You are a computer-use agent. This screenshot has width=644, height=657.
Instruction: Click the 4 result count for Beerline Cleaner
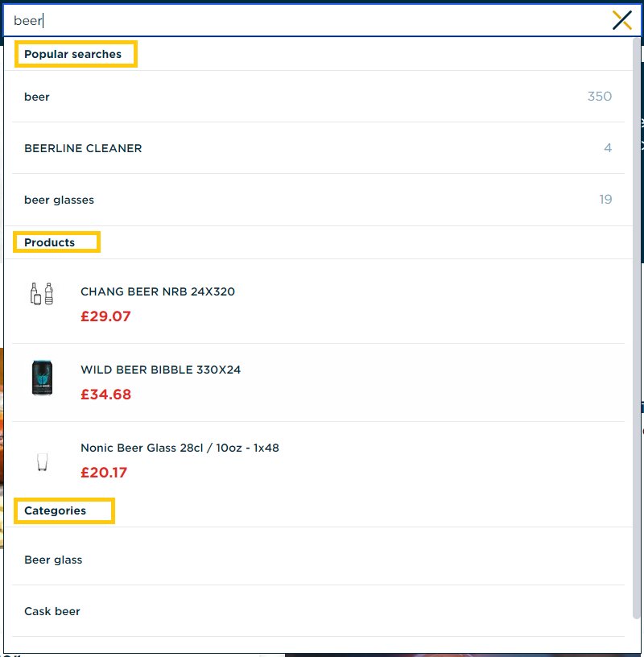click(608, 148)
